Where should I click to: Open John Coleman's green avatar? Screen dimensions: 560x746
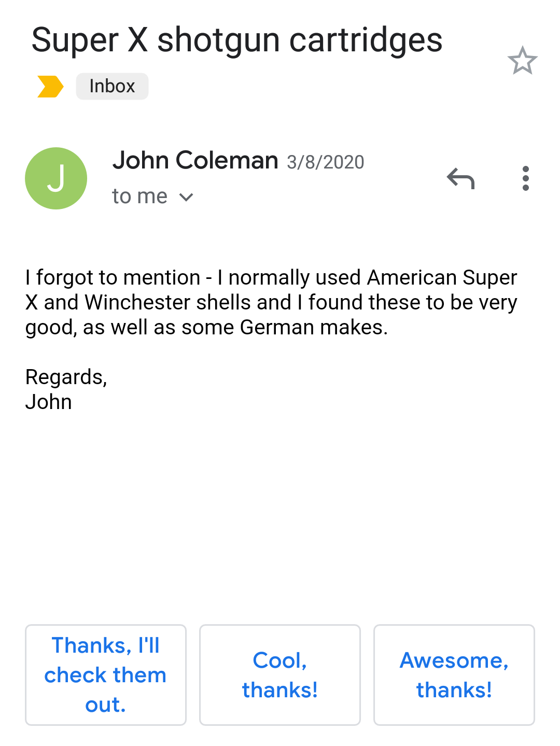[x=56, y=178]
